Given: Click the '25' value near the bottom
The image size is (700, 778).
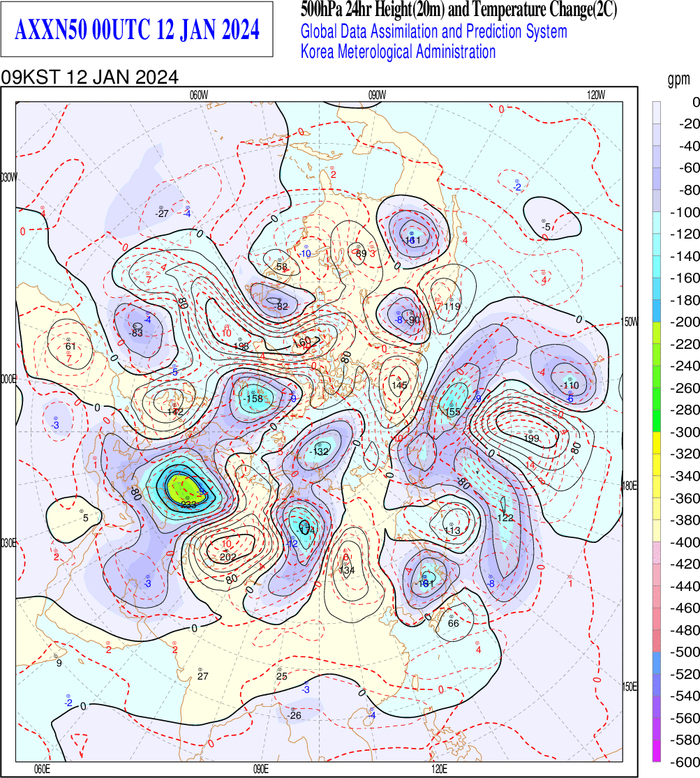Looking at the screenshot, I should click(281, 676).
